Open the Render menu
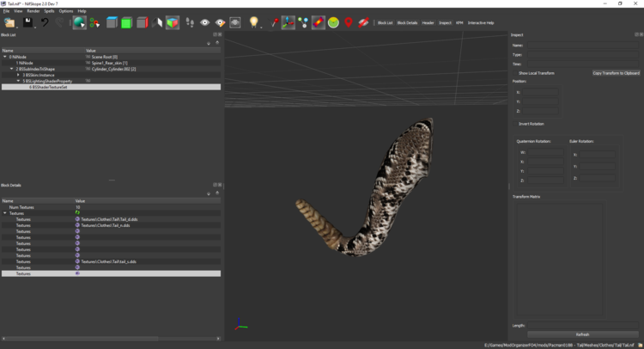Image resolution: width=644 pixels, height=349 pixels. click(x=33, y=11)
